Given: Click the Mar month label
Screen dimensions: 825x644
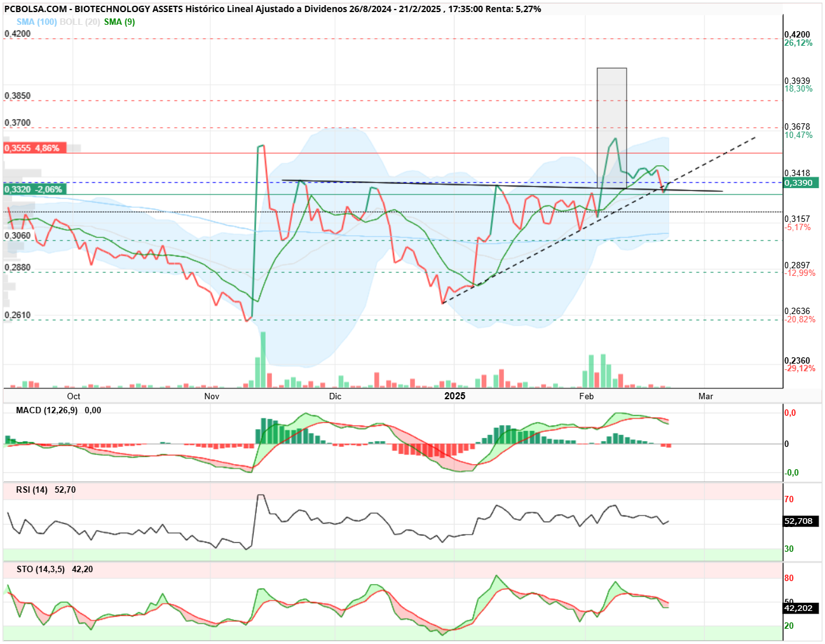Looking at the screenshot, I should (x=706, y=396).
